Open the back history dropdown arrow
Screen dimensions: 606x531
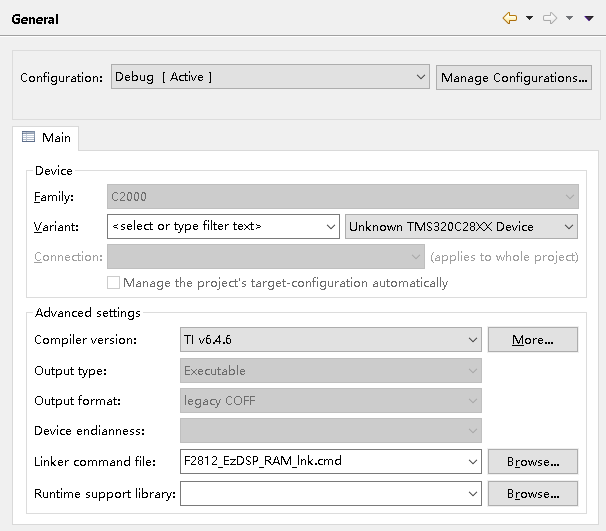click(529, 18)
